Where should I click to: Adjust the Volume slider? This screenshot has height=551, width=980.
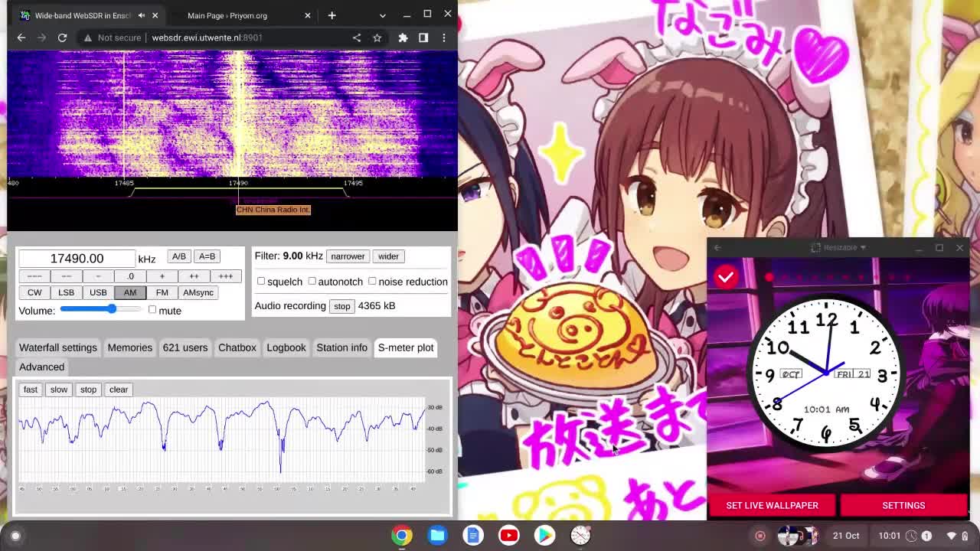pyautogui.click(x=101, y=309)
